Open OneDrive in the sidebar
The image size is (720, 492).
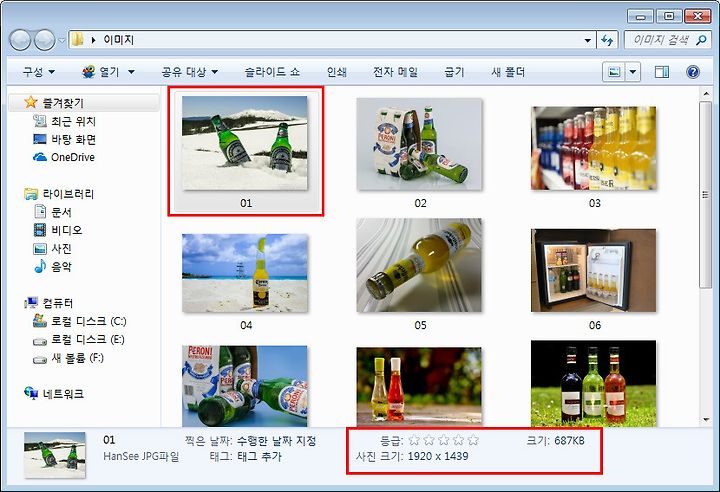click(64, 157)
